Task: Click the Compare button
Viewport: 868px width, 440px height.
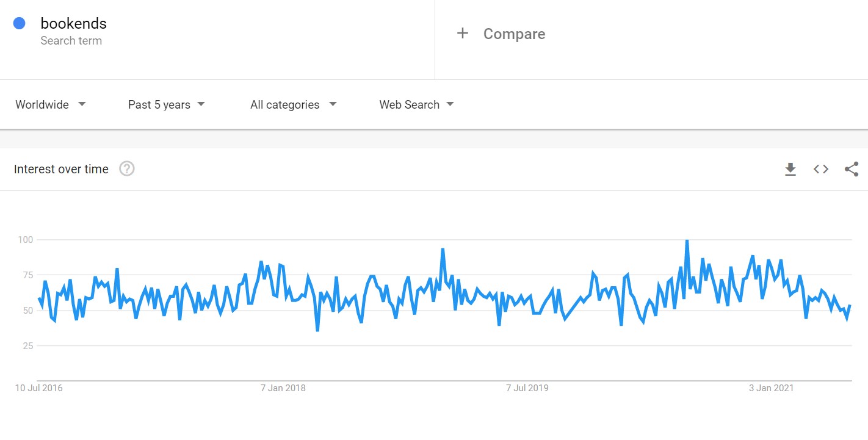Action: coord(501,34)
